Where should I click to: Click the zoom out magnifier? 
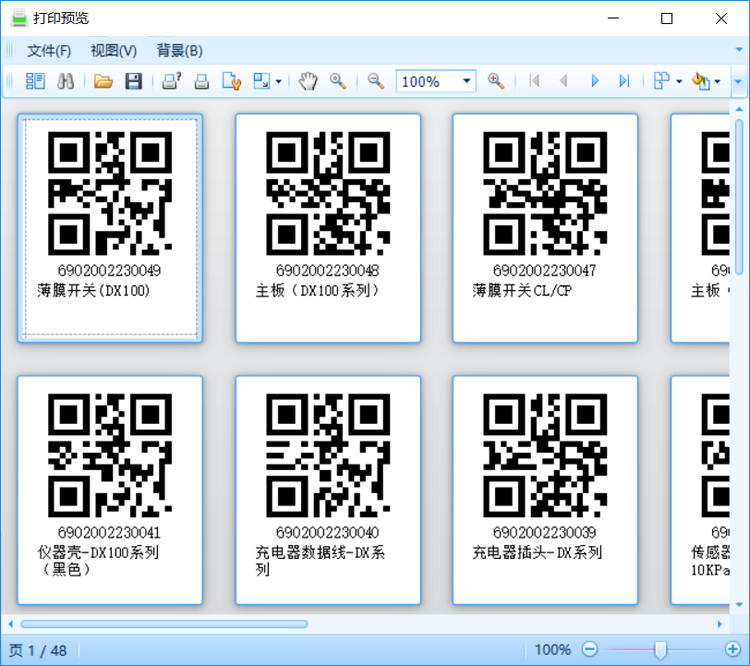376,81
